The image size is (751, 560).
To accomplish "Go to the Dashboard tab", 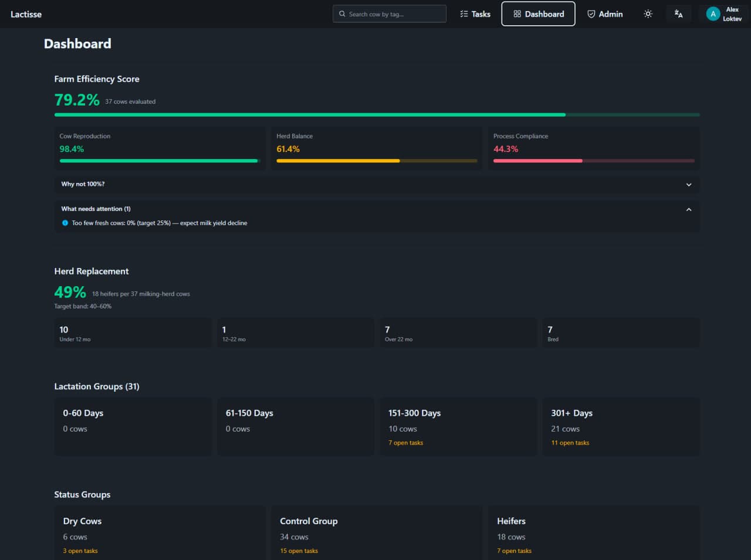I will 538,14.
